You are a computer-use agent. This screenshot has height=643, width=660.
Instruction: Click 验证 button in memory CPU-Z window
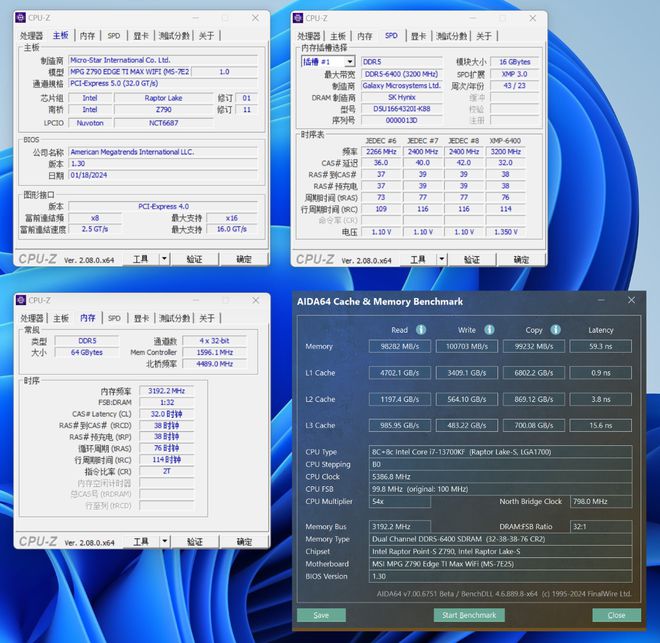point(195,541)
